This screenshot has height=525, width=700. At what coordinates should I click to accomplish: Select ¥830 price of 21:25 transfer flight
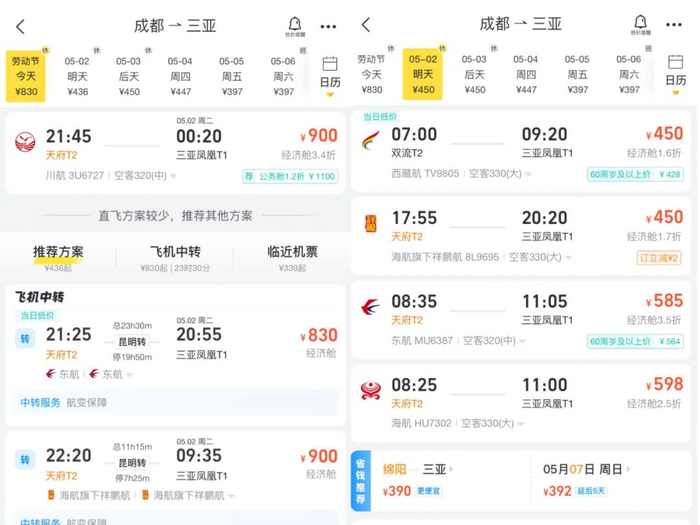click(319, 335)
